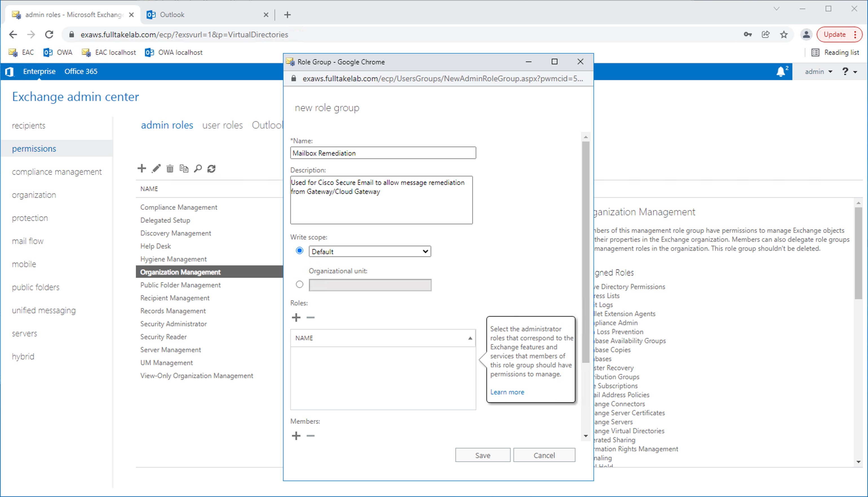Open the Learn more link

[507, 392]
